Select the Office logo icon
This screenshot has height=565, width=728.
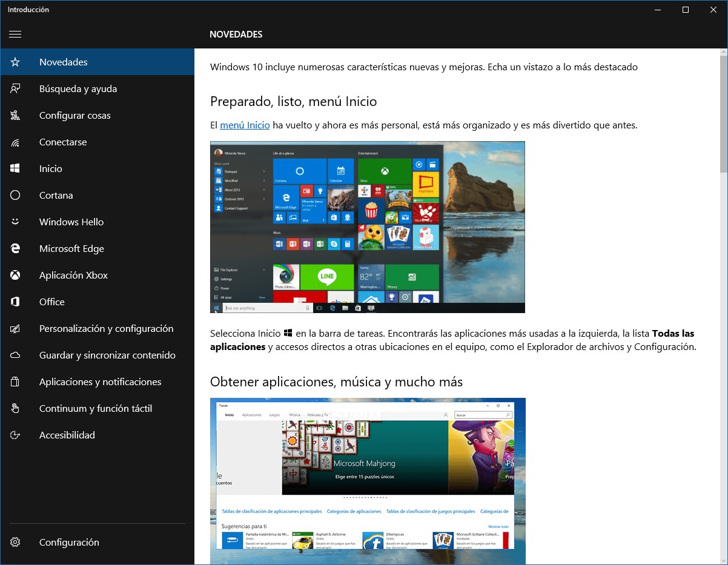pos(15,302)
